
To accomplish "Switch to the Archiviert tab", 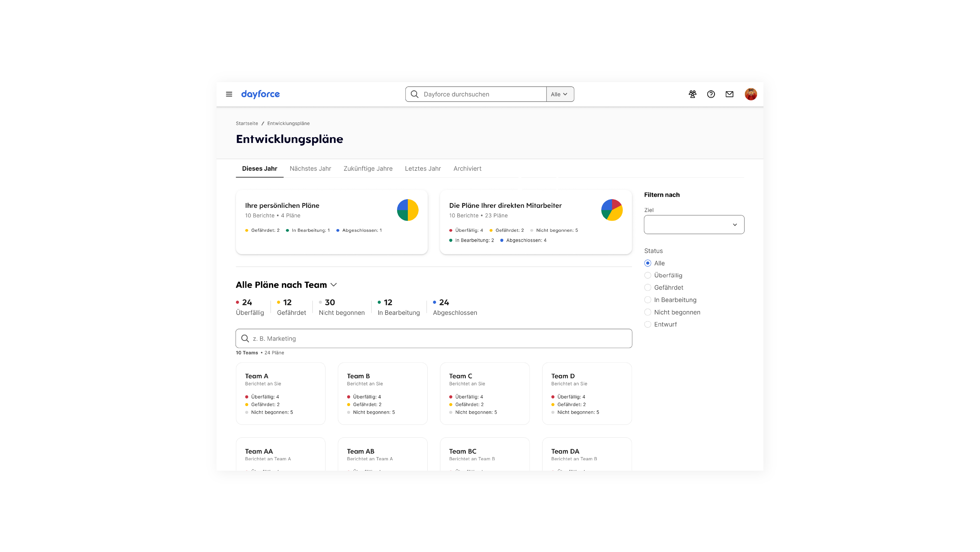I will 467,169.
